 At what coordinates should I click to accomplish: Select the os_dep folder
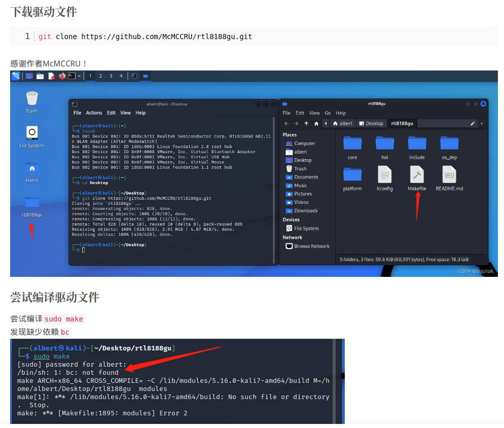[449, 148]
